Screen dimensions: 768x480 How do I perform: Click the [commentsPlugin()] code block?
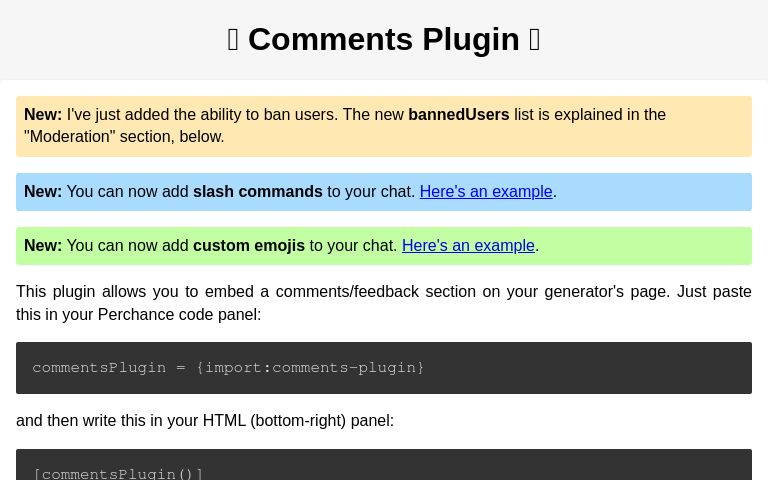coord(118,472)
